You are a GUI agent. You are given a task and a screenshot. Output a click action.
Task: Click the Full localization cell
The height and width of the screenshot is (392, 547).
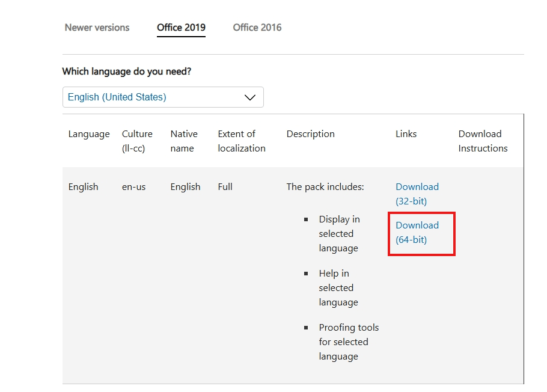click(x=225, y=187)
